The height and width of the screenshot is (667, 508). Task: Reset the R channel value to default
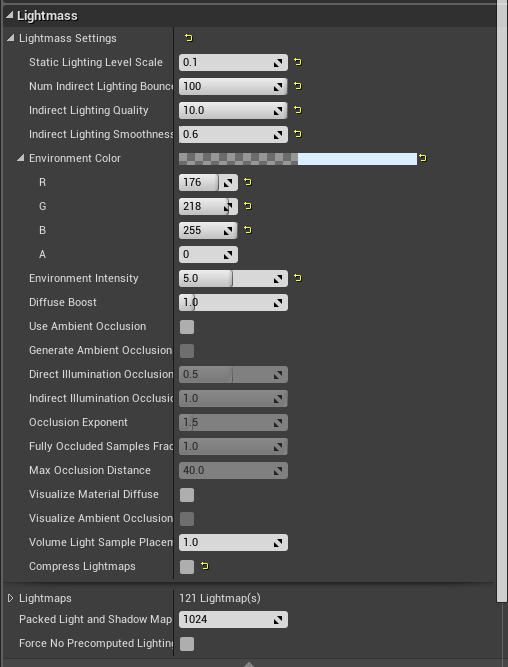pos(248,182)
